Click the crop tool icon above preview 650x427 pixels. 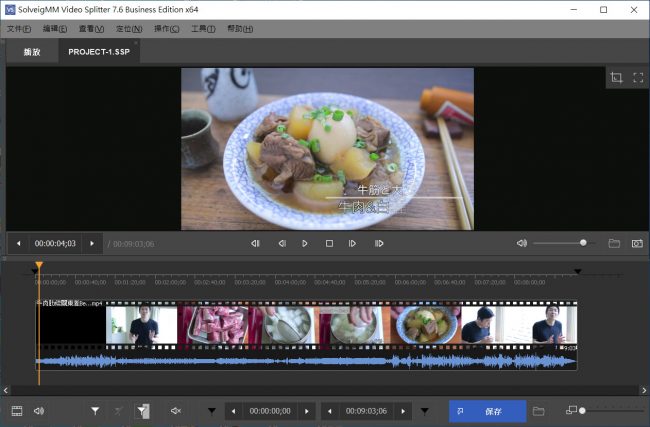point(616,78)
